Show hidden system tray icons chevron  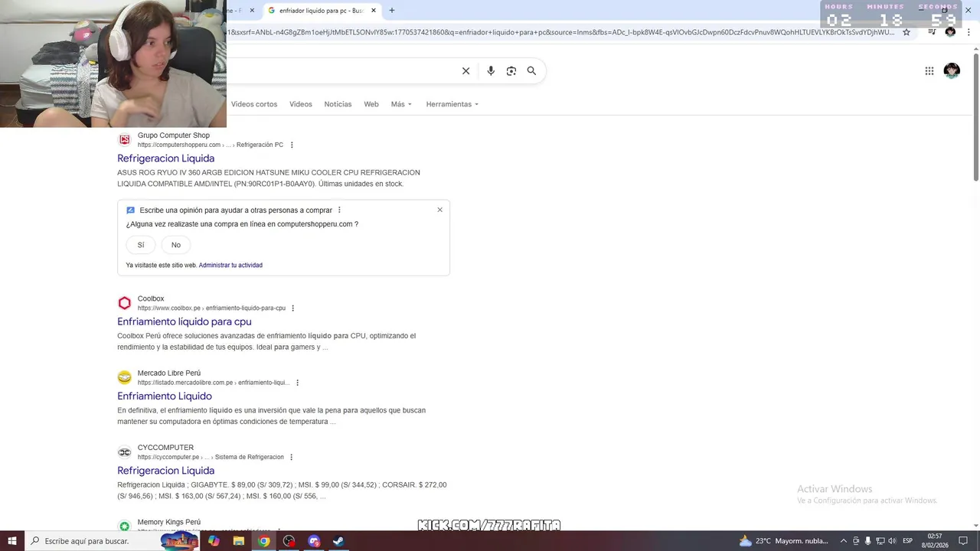(x=844, y=541)
